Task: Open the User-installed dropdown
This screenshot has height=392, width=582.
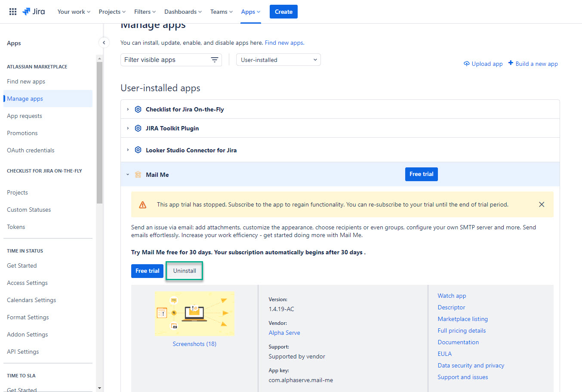Action: click(x=278, y=60)
